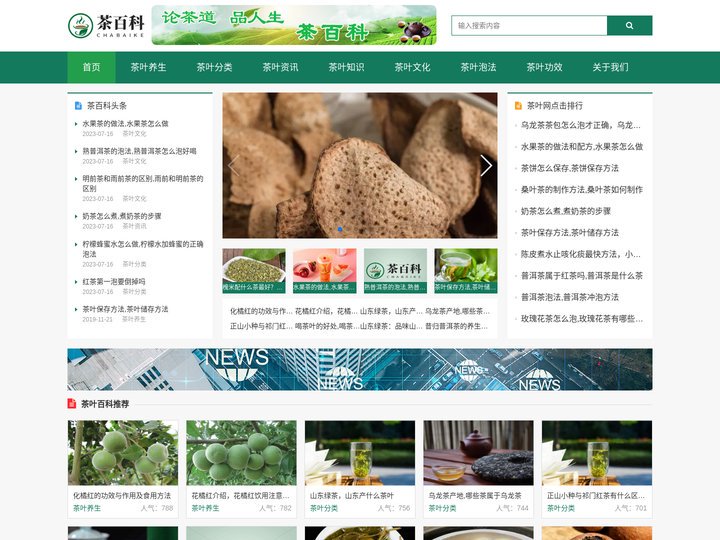The image size is (720, 540).
Task: Click 茶叶分类 tag under 乌龙茶产地 card
Action: point(442,508)
